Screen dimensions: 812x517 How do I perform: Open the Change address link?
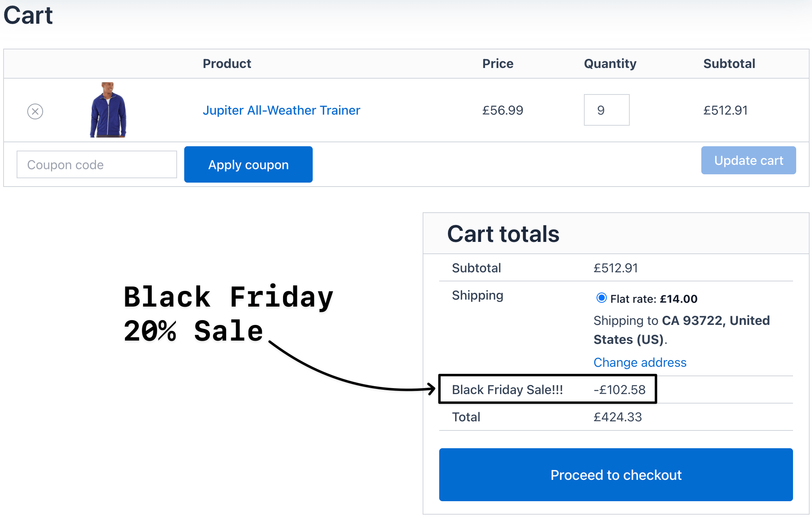[x=640, y=362]
